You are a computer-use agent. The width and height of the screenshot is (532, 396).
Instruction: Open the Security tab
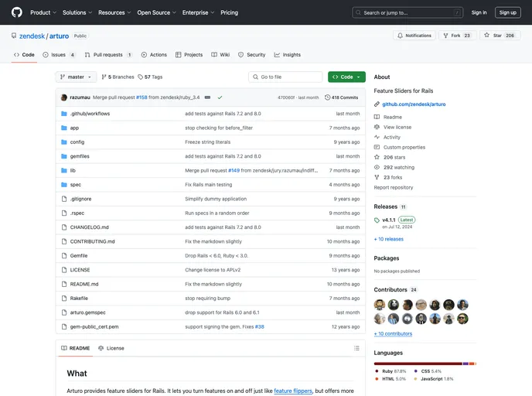(x=252, y=55)
